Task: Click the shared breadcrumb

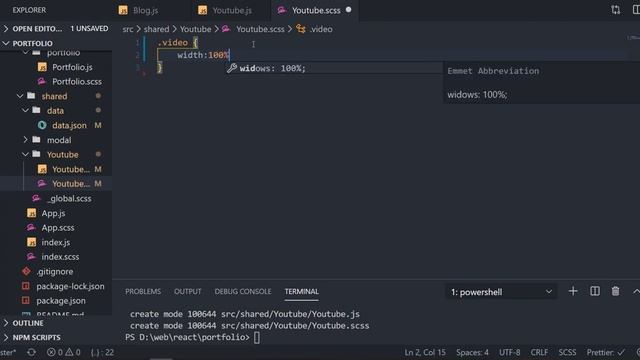Action: pyautogui.click(x=156, y=29)
